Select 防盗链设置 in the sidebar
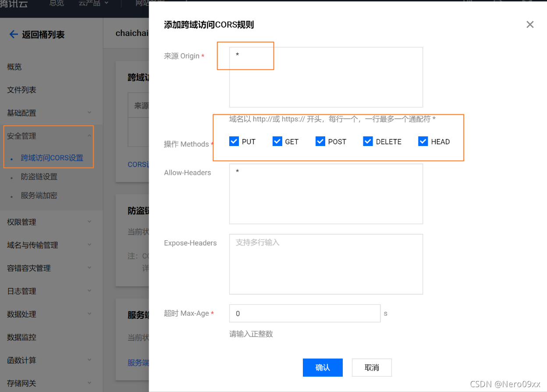This screenshot has width=547, height=392. [x=39, y=177]
